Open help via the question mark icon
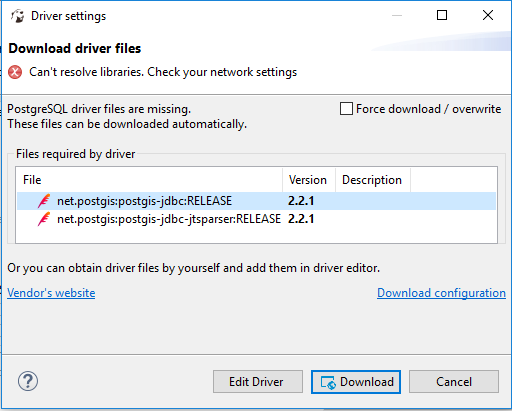 28,381
